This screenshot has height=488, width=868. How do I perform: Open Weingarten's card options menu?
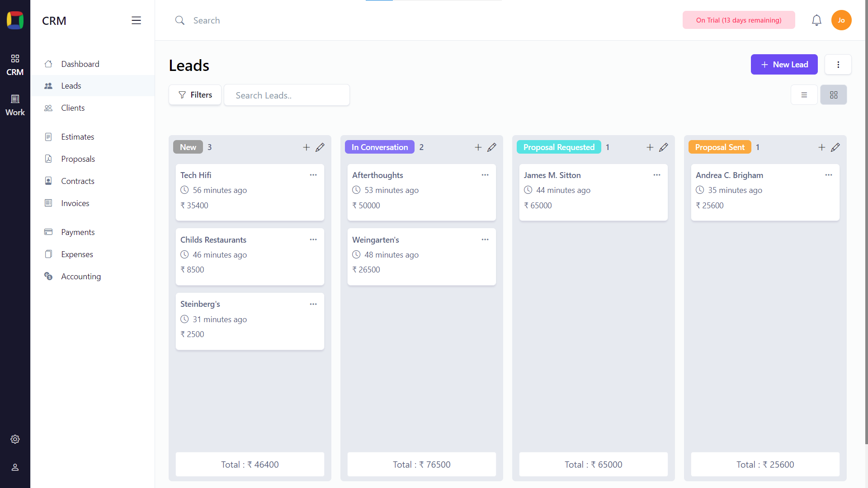pos(485,239)
